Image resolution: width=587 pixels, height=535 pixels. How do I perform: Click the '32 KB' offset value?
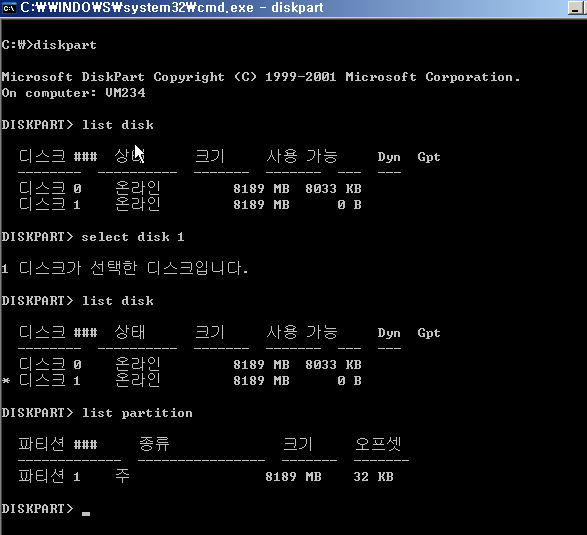point(373,477)
